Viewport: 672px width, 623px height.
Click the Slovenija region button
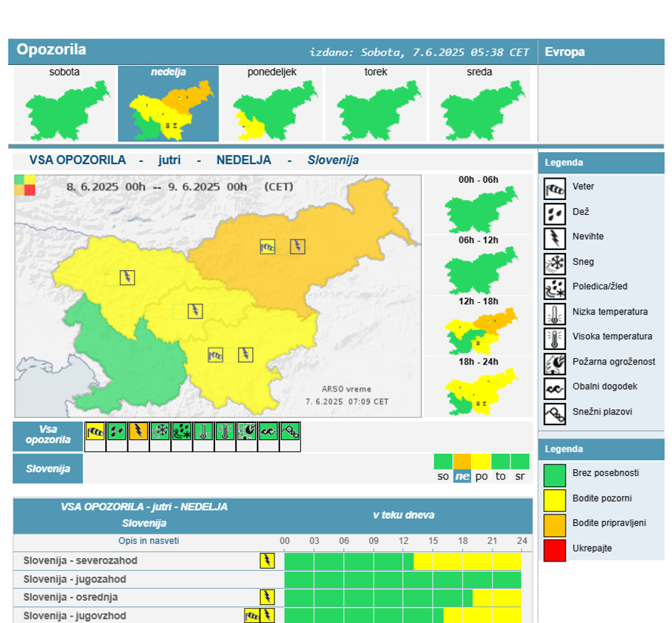point(48,469)
